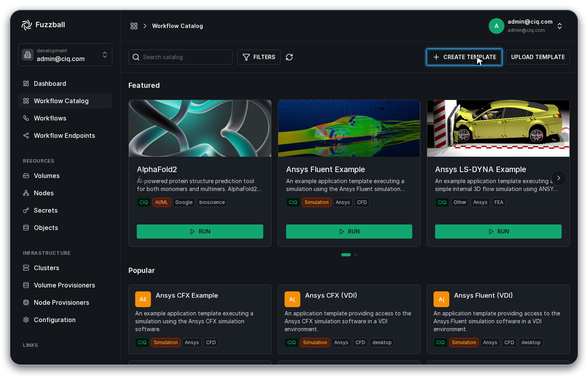The image size is (588, 378).
Task: Click the orange icon of Ansys Fluent (VDI)
Action: tap(441, 299)
